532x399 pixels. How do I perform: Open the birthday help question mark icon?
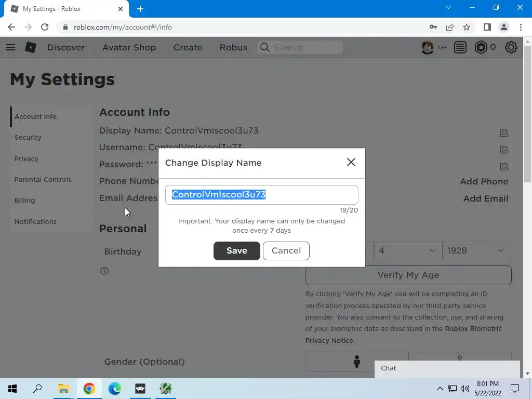point(104,271)
